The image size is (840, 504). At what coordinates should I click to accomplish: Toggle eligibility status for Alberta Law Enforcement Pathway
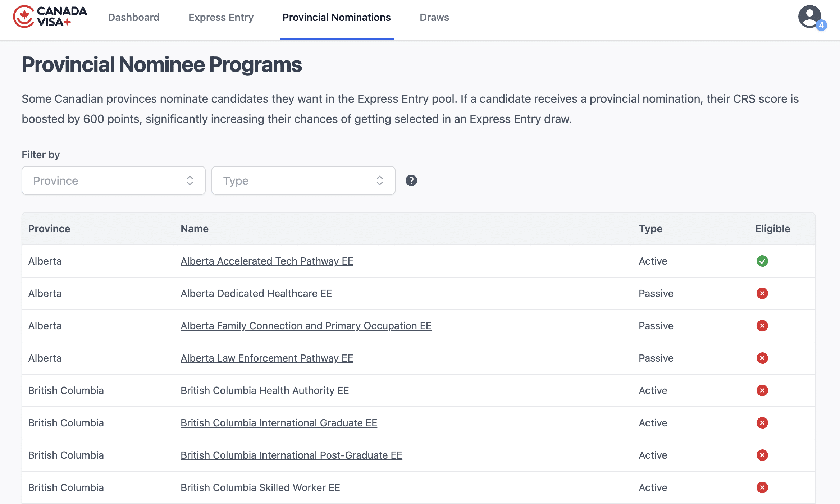[x=762, y=358]
